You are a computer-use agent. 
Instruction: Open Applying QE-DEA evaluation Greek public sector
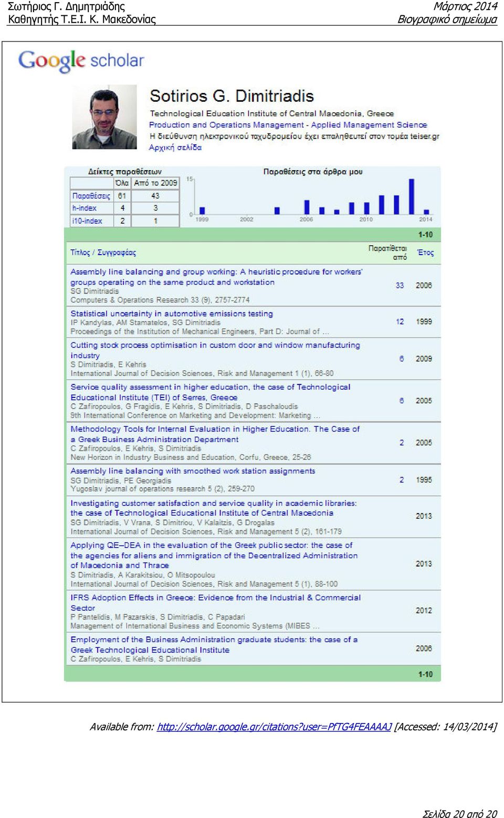click(x=214, y=555)
